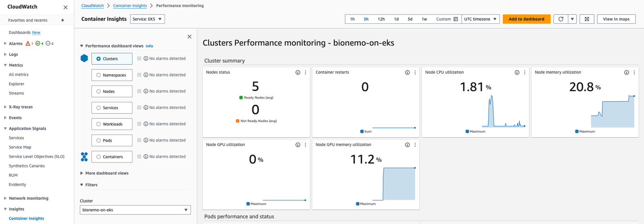The width and height of the screenshot is (644, 224).
Task: Select the Nodes radio button
Action: (x=99, y=91)
